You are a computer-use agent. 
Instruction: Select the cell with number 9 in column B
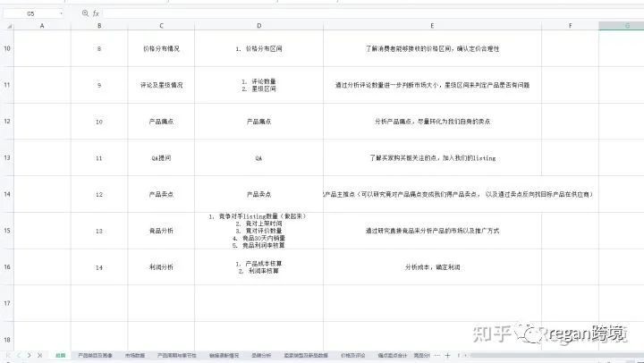click(x=99, y=85)
